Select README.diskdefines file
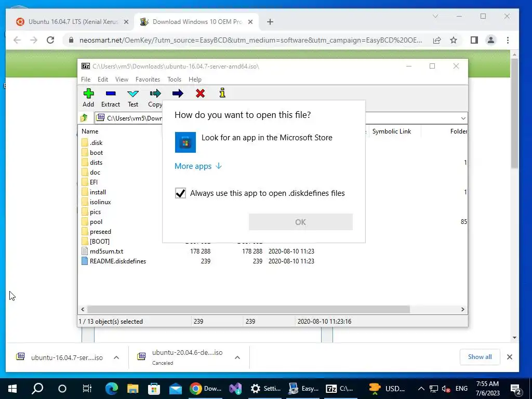Viewport: 532px width, 399px height. click(x=114, y=261)
